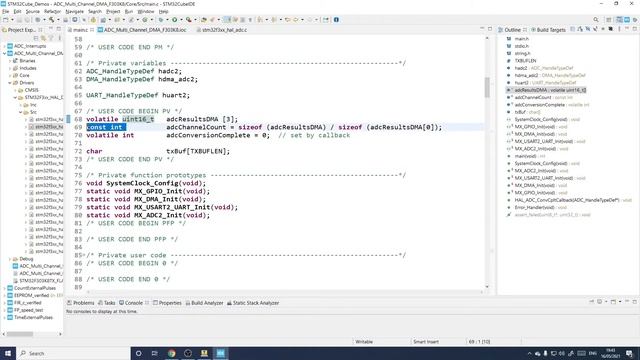Screen dimensions: 640x360
Task: Click the External Tools run icon with red toolbox
Action: (188, 20)
